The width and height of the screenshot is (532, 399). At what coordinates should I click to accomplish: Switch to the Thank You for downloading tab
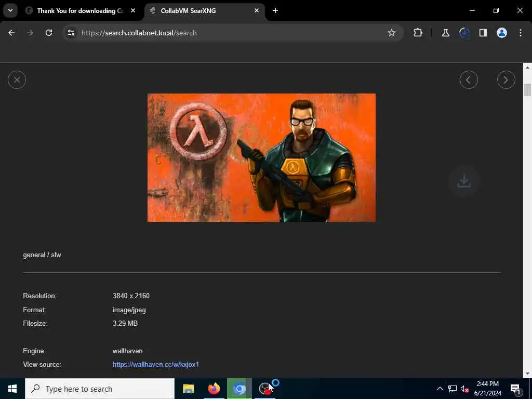[x=81, y=11]
